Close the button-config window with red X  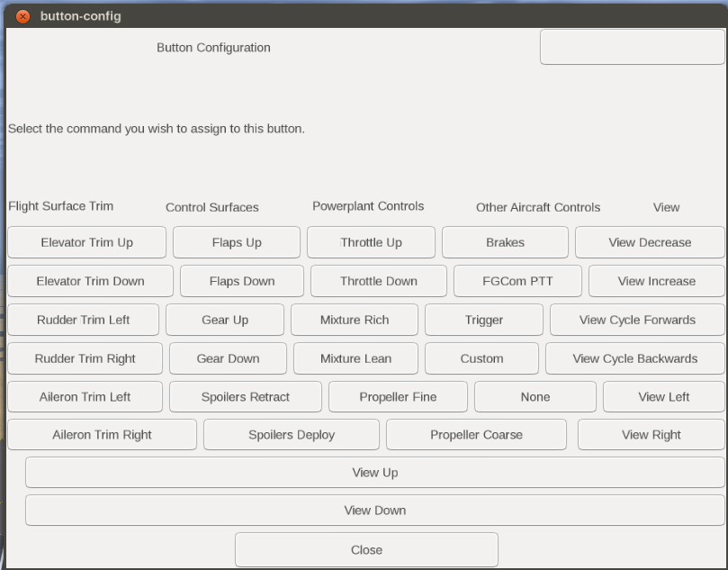22,16
